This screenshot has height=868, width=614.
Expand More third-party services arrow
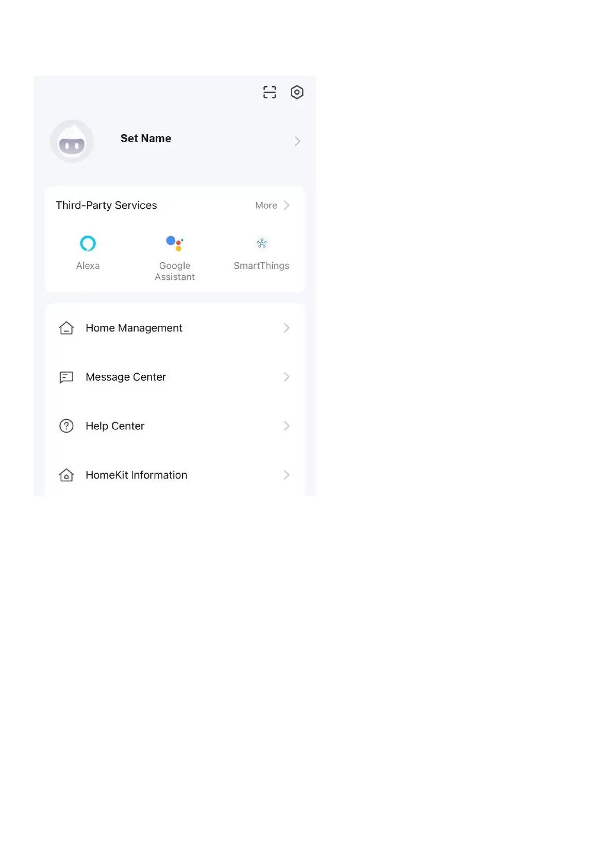pyautogui.click(x=287, y=205)
